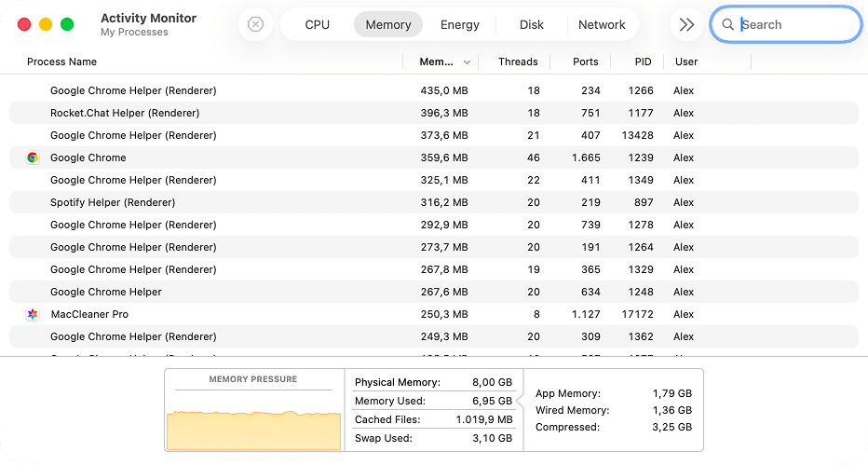Click the 316,2 MB memory cell
The height and width of the screenshot is (465, 868).
click(x=444, y=202)
